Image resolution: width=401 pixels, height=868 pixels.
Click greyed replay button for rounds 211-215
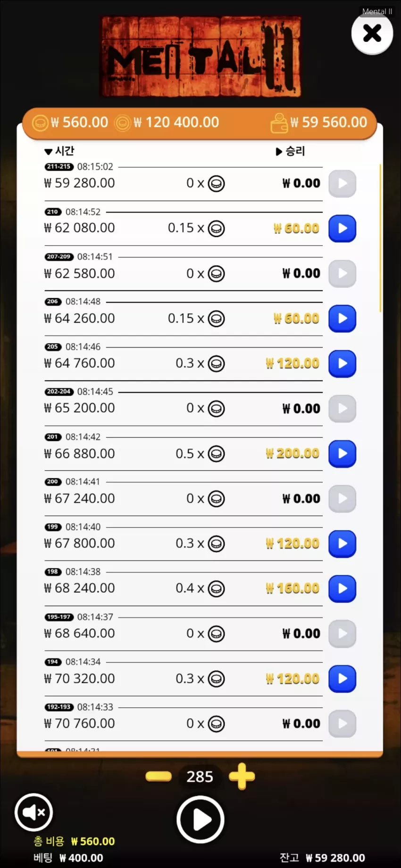click(x=342, y=184)
